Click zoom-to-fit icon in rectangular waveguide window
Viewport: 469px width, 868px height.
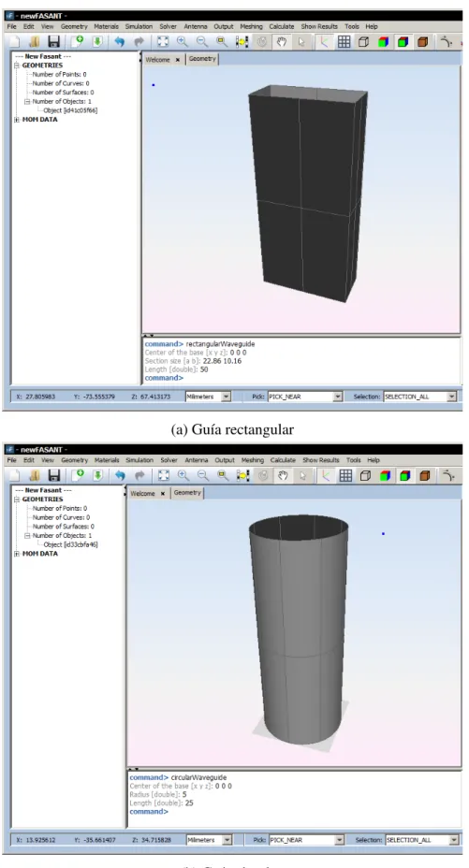click(163, 41)
